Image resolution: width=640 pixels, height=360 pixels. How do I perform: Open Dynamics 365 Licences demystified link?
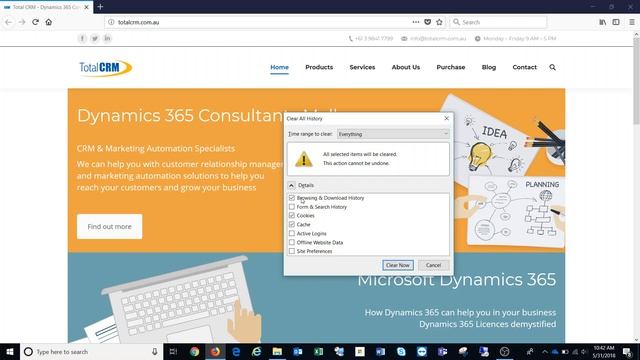pos(487,324)
